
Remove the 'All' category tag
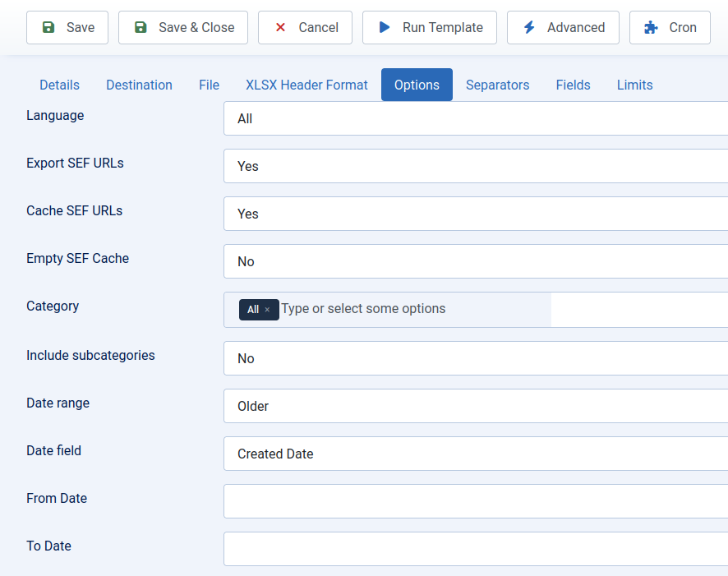click(269, 309)
